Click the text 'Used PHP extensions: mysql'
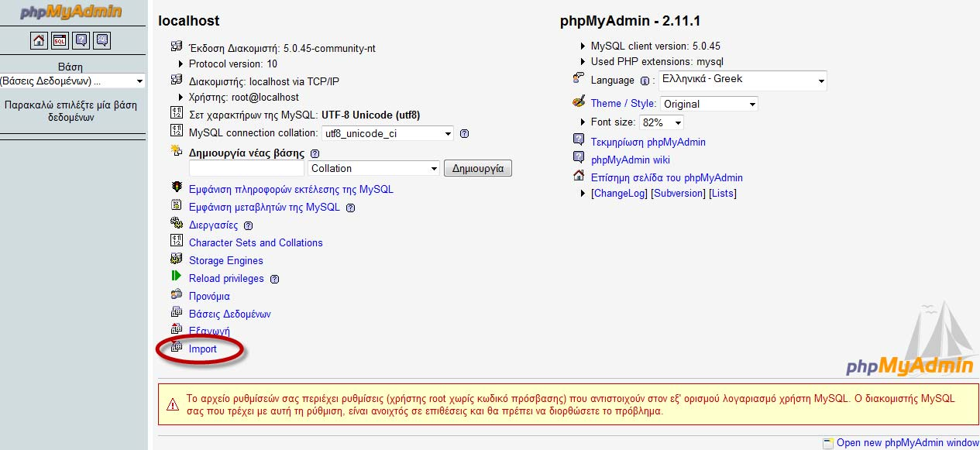 [x=658, y=61]
